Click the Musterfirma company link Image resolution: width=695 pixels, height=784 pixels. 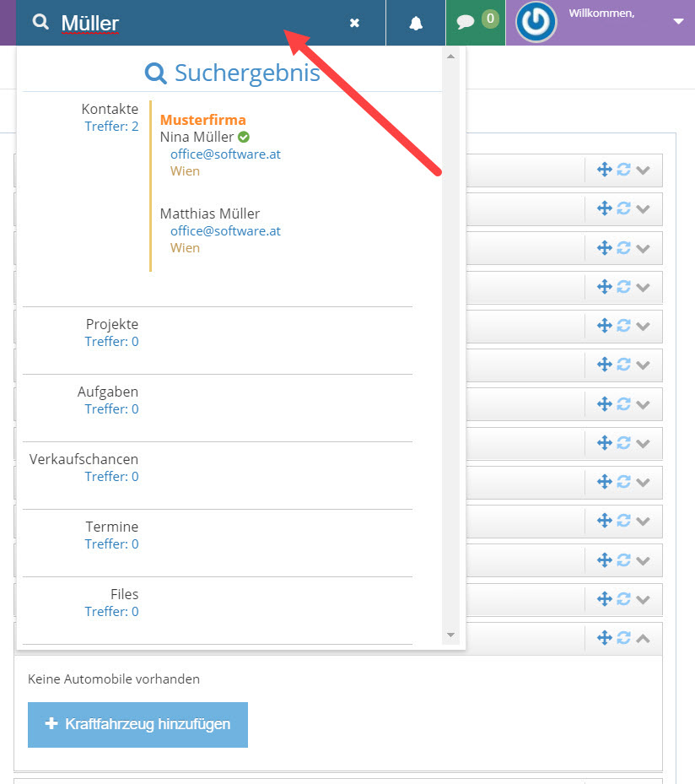[202, 120]
